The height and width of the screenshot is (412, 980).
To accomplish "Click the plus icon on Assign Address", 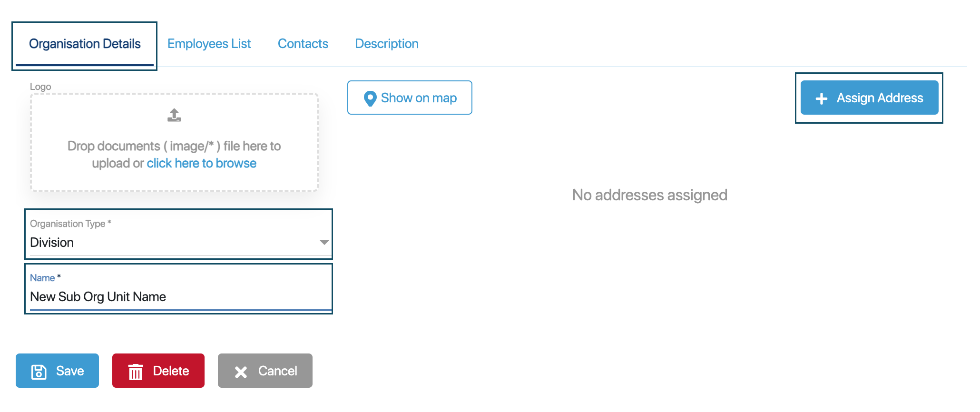I will (821, 98).
